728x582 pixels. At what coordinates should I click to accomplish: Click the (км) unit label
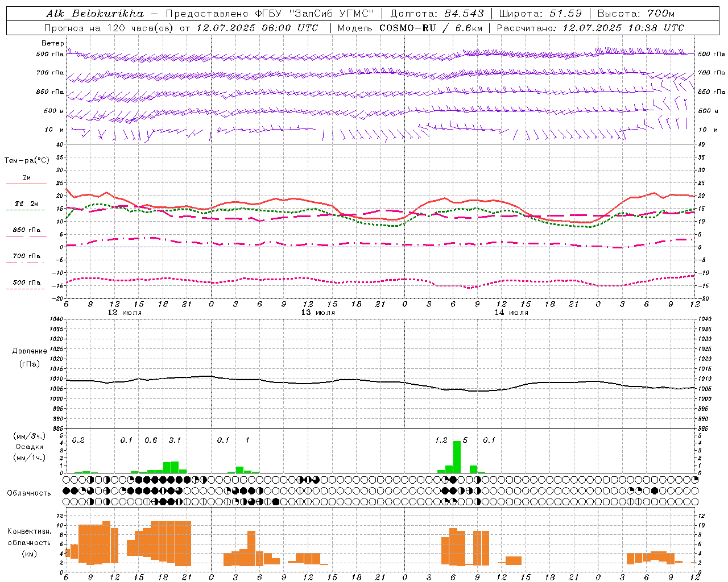coord(29,554)
